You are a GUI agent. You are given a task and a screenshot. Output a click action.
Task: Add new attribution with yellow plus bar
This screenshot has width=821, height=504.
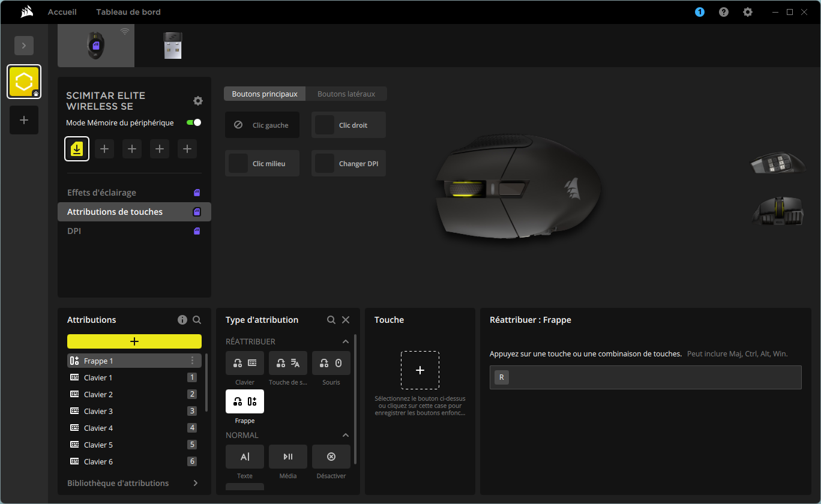click(134, 341)
